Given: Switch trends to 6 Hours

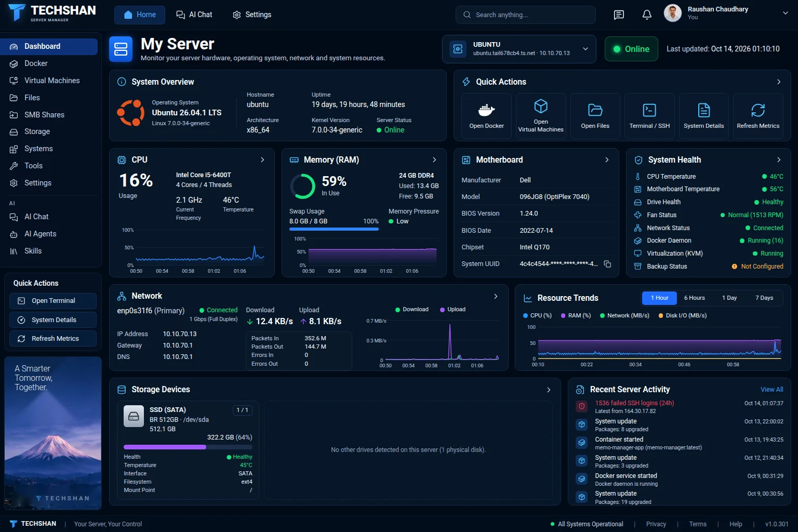Looking at the screenshot, I should point(694,298).
